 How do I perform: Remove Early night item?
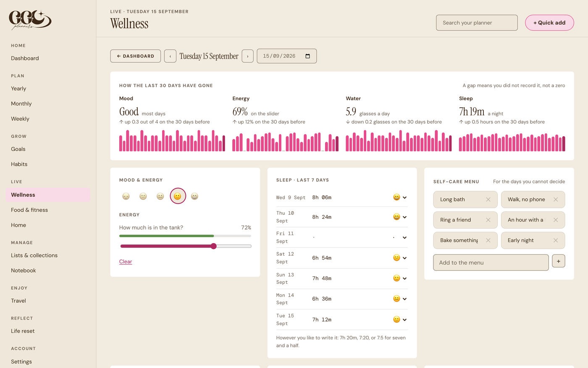[x=556, y=240]
